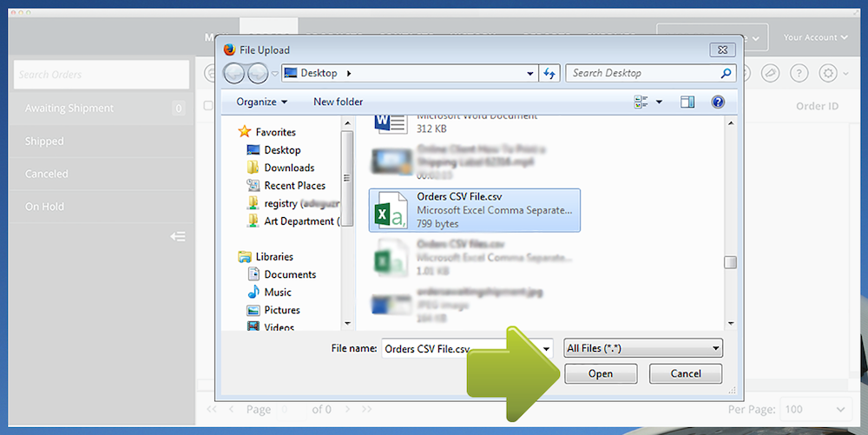Open the Videos library
This screenshot has height=435, width=868.
coord(270,326)
